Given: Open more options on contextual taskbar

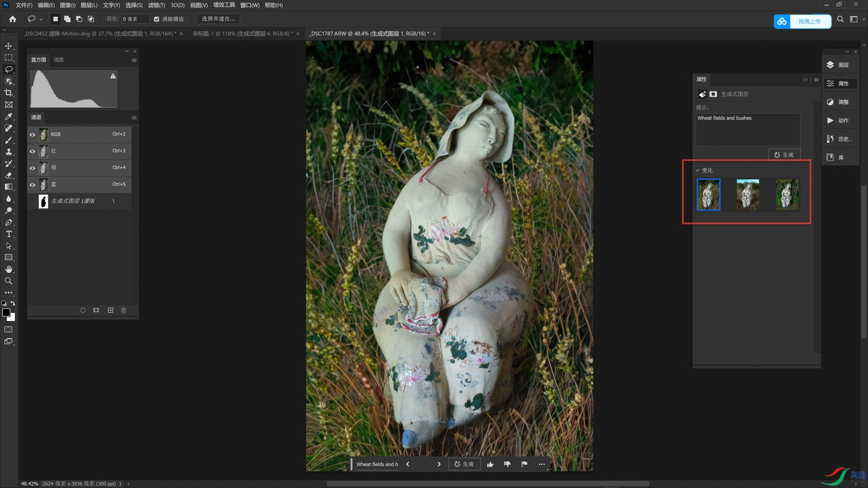Looking at the screenshot, I should [x=542, y=464].
